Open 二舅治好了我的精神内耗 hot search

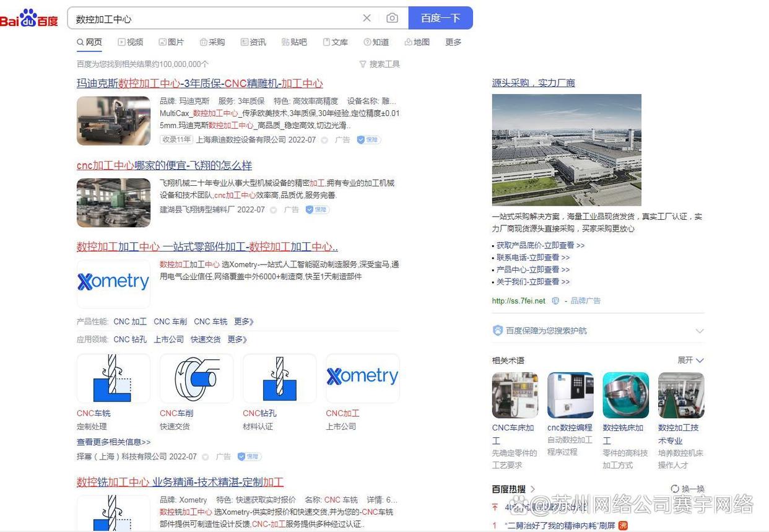click(560, 525)
